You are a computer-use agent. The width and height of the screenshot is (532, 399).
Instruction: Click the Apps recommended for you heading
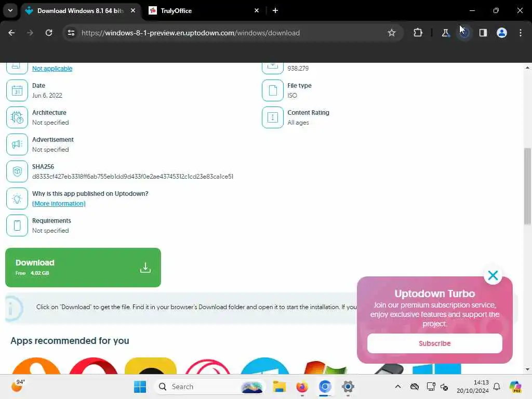[x=70, y=341]
